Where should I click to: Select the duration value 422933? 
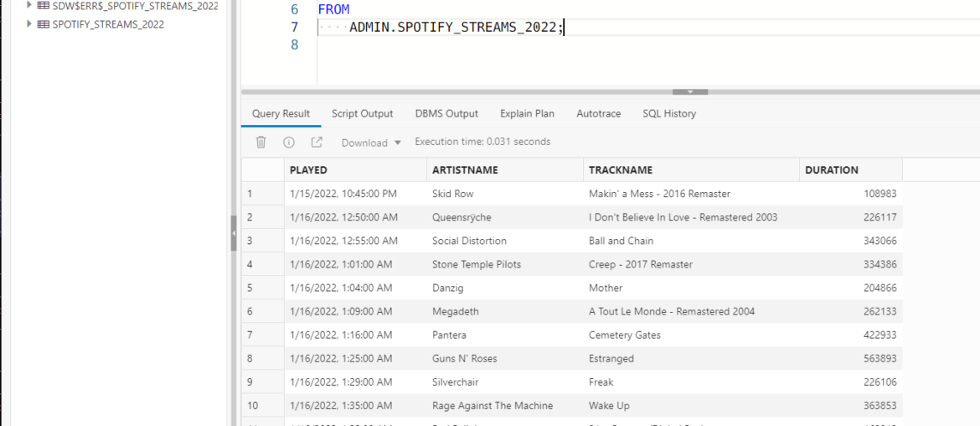[851, 335]
